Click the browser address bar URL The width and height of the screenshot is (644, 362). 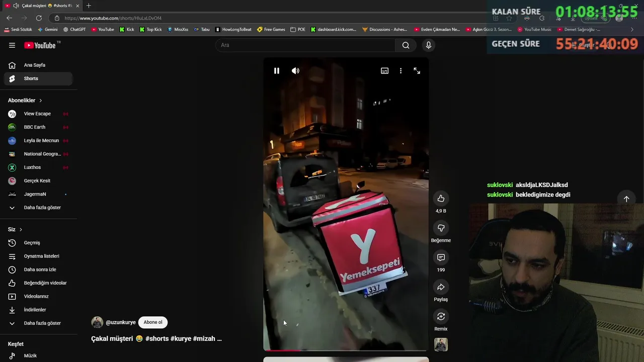pos(113,18)
